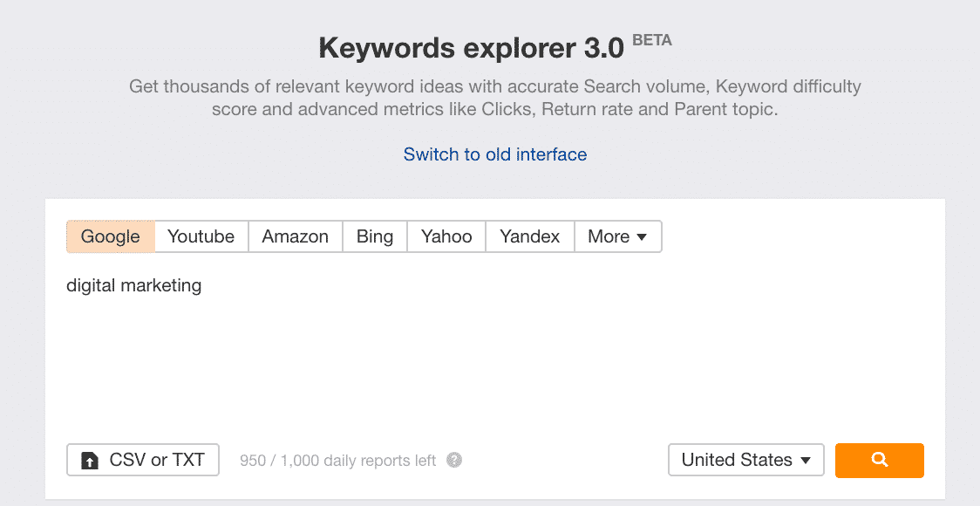Screen dimensions: 980x506
Task: Select the Bing tab
Action: pyautogui.click(x=375, y=236)
